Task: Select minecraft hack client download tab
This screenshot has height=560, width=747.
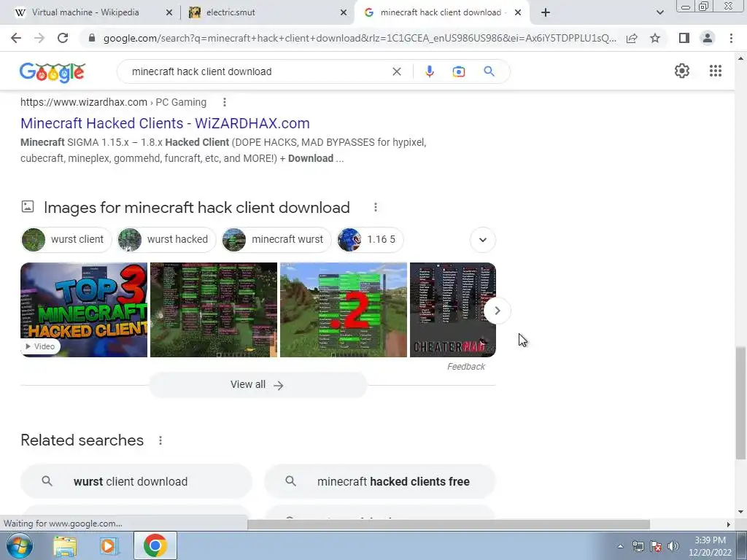Action: [x=441, y=12]
